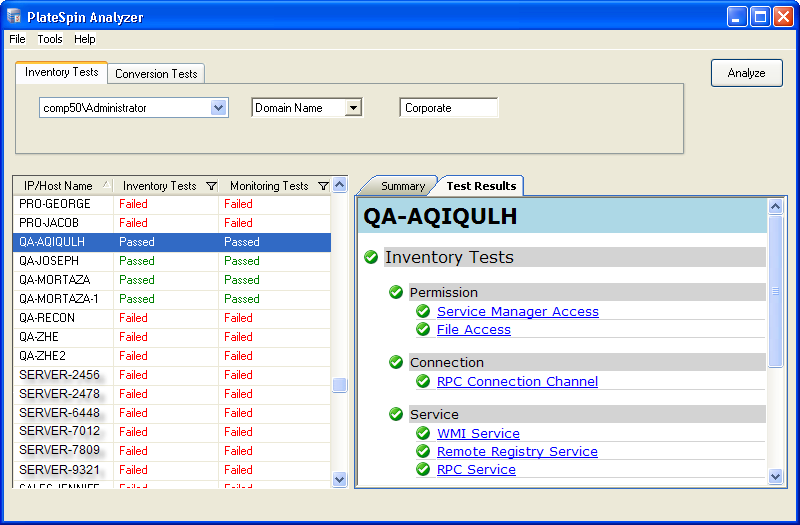Open the comp50\Administrator credentials dropdown

point(219,108)
